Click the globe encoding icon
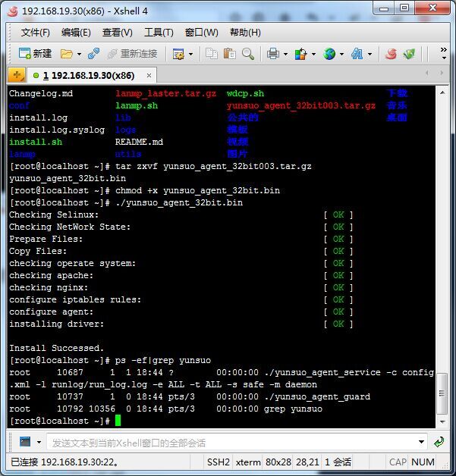456x476 pixels. (x=329, y=54)
